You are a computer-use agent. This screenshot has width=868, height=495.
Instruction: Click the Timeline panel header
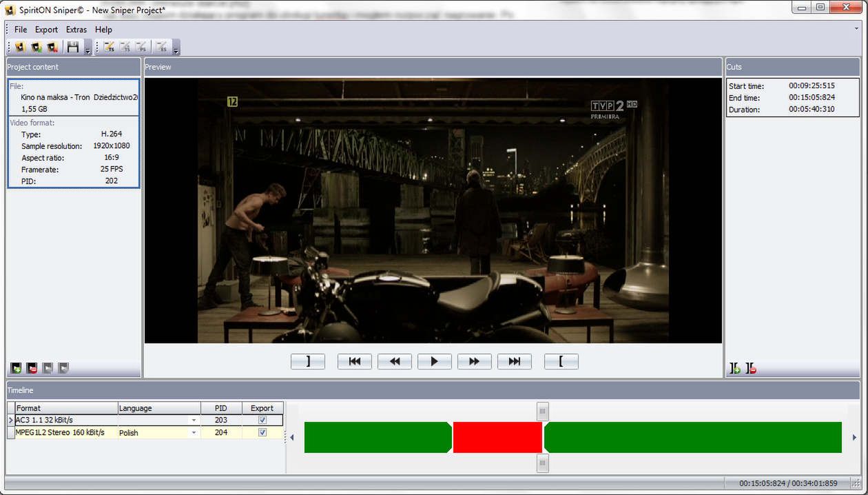pos(433,390)
